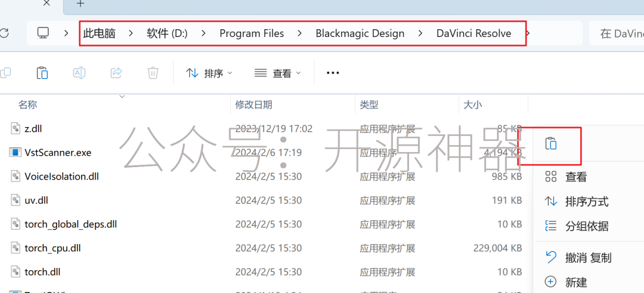Close the current Explorer tab
This screenshot has height=293, width=644.
click(x=47, y=4)
